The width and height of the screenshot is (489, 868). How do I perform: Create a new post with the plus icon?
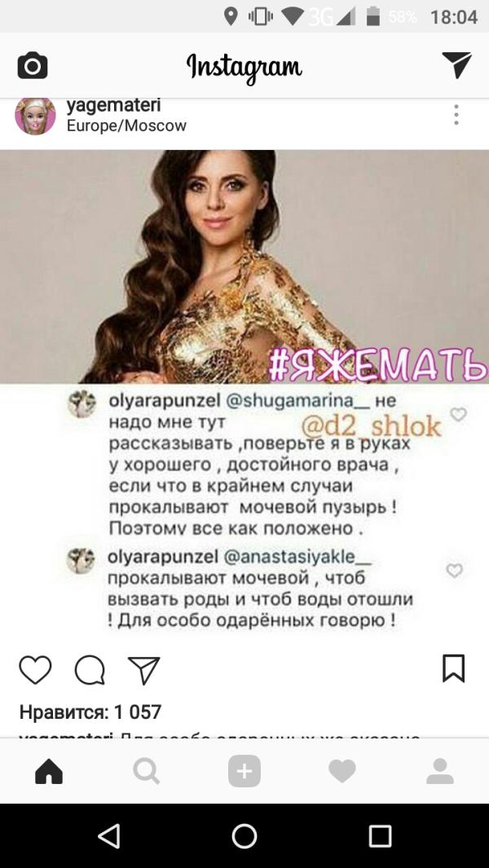(x=244, y=771)
